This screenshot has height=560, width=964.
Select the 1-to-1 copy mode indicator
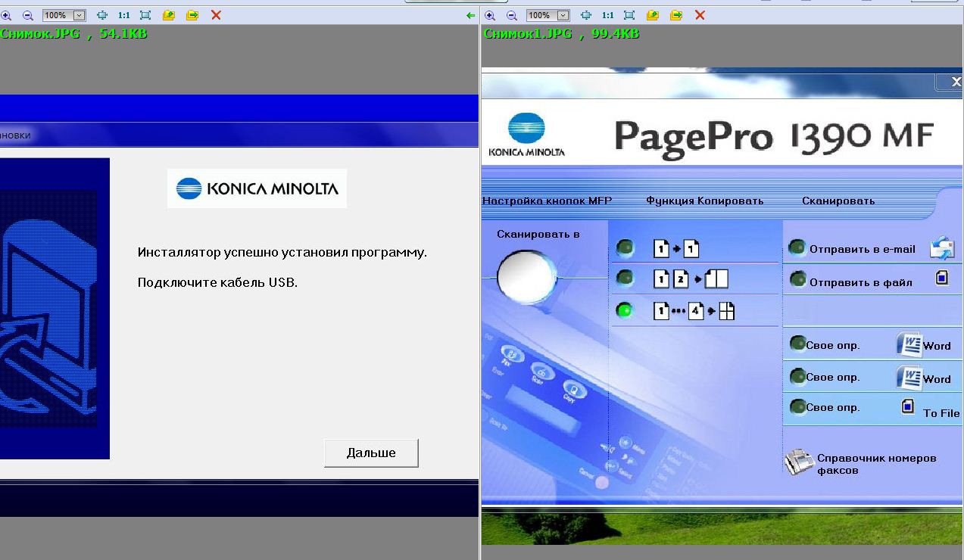[x=625, y=248]
